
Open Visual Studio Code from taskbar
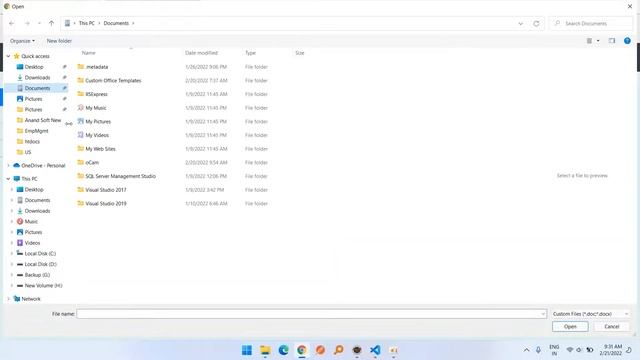(x=376, y=350)
